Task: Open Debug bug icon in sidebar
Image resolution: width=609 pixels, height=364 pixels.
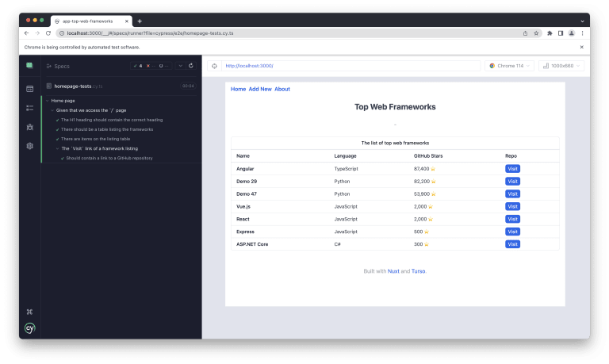Action: (29, 127)
